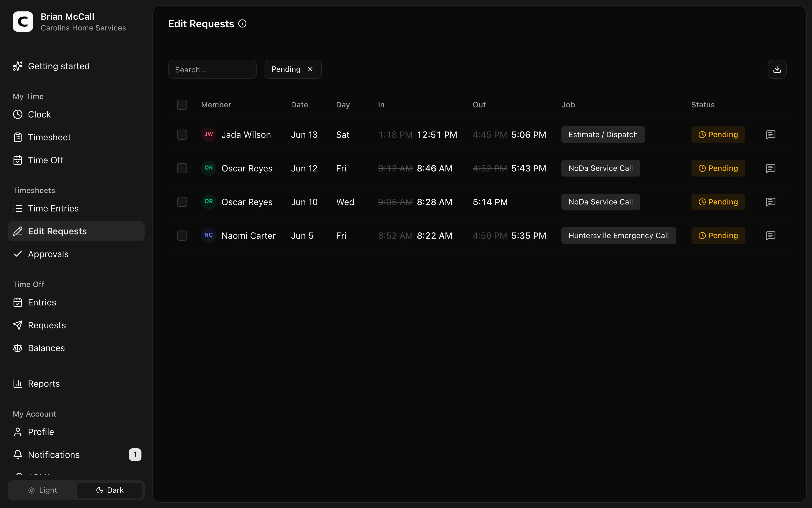Image resolution: width=812 pixels, height=508 pixels.
Task: Check the box for Oscar Reyes Jun 10
Action: click(x=182, y=202)
